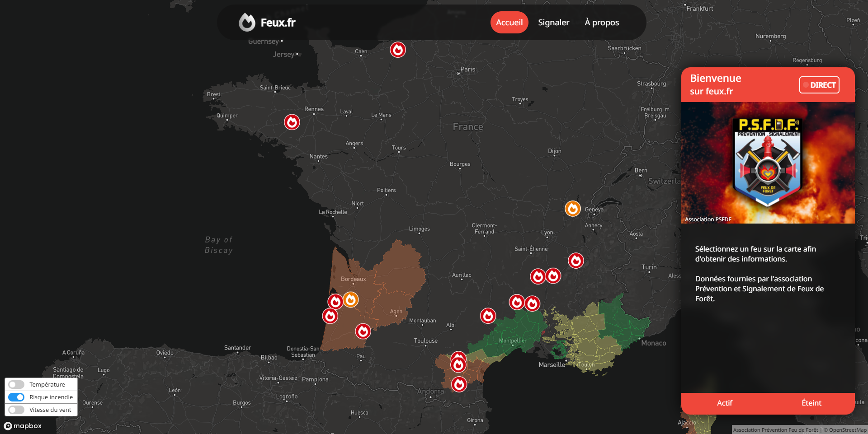Click the Mapbox logo
The width and height of the screenshot is (868, 434).
(x=21, y=426)
